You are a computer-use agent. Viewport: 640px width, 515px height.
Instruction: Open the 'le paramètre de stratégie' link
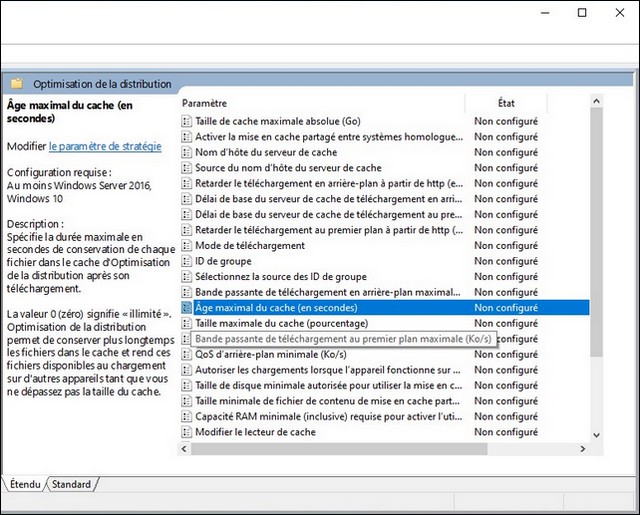tap(105, 146)
